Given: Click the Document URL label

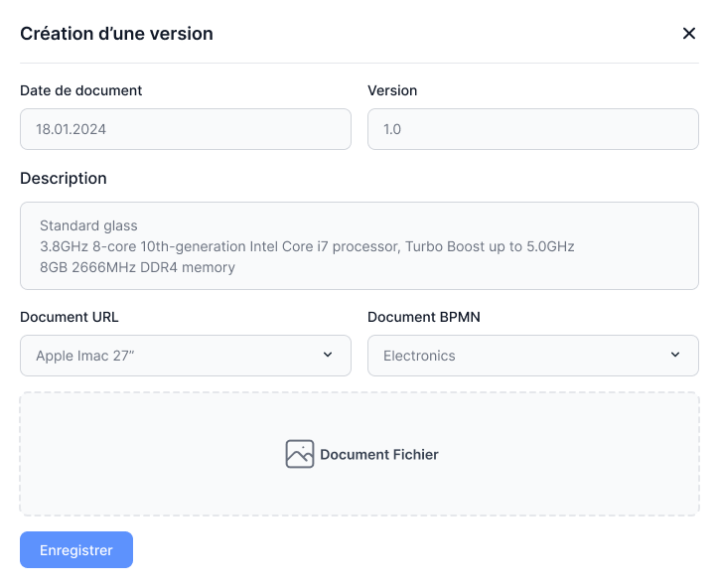Looking at the screenshot, I should pos(70,318).
